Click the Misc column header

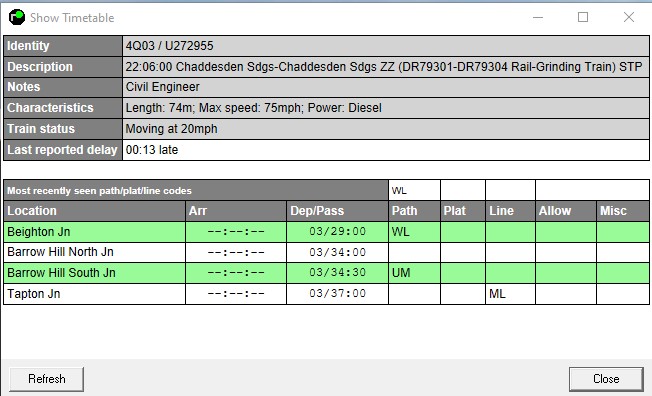(x=623, y=211)
